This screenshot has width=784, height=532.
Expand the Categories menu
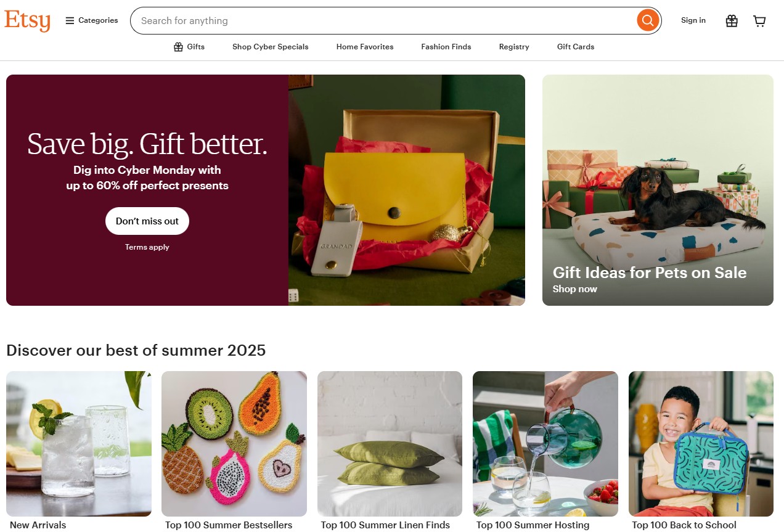(92, 20)
